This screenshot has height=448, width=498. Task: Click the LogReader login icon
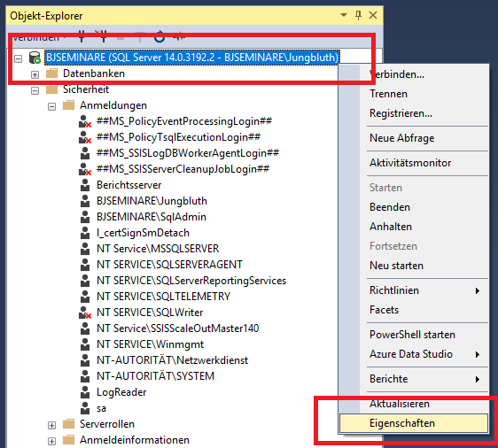[85, 392]
